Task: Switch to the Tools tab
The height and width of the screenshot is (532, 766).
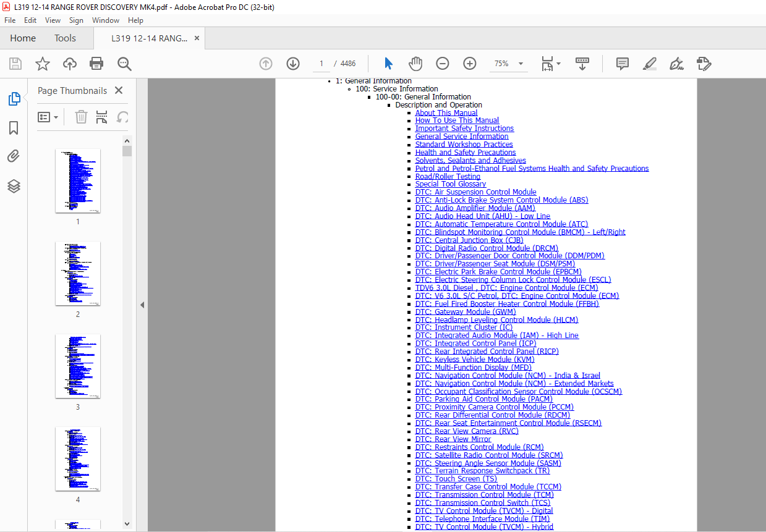Action: 65,38
